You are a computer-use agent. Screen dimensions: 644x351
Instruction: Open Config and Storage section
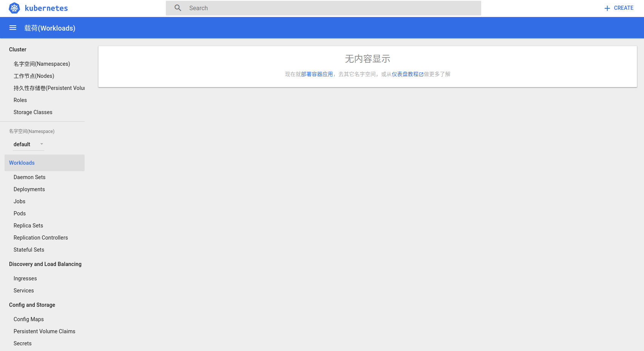click(32, 305)
